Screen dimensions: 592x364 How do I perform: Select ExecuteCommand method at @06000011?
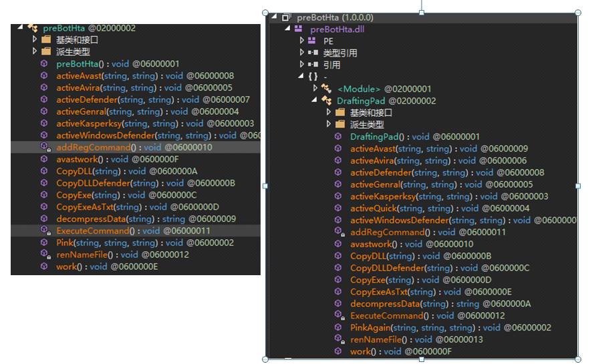click(94, 231)
